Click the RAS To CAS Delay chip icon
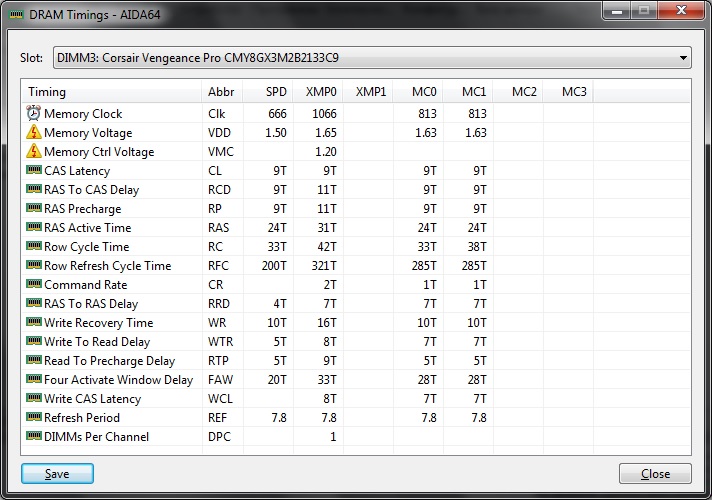Screen dimensions: 712x500 click(x=34, y=189)
